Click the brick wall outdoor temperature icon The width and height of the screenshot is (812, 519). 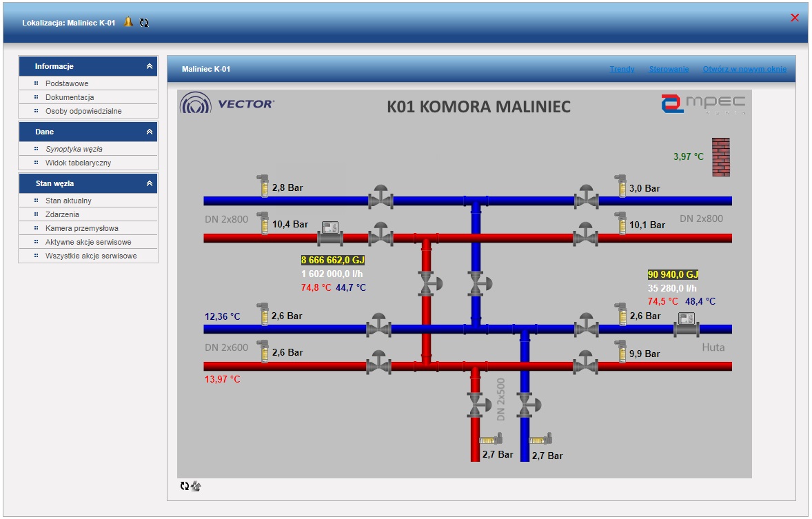(720, 157)
